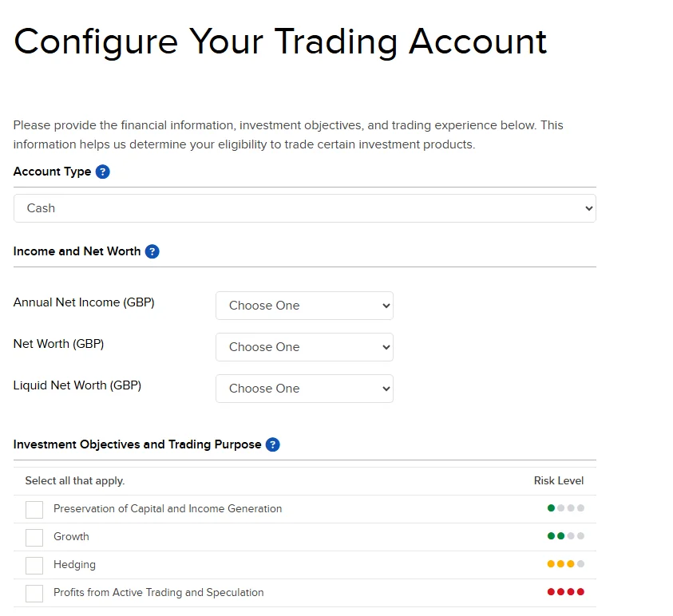Check the Hedging checkbox

[x=34, y=565]
